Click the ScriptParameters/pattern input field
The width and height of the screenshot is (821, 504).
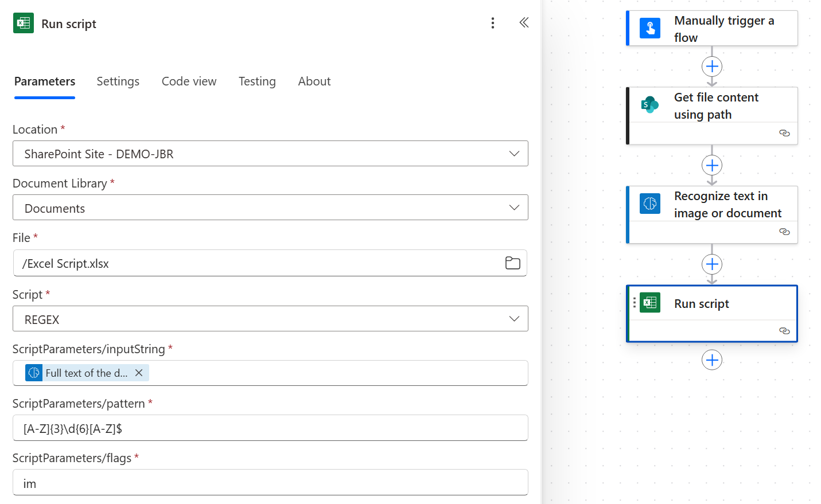click(270, 428)
